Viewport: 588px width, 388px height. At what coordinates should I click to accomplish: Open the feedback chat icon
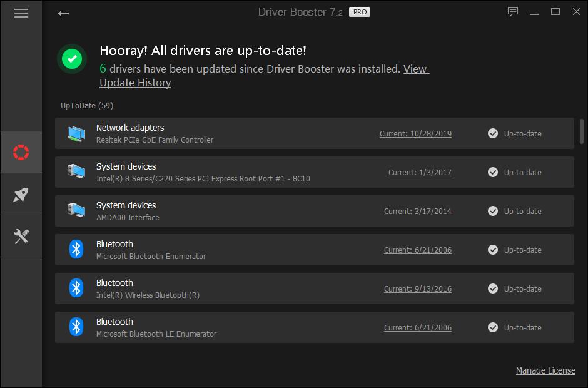(x=513, y=12)
